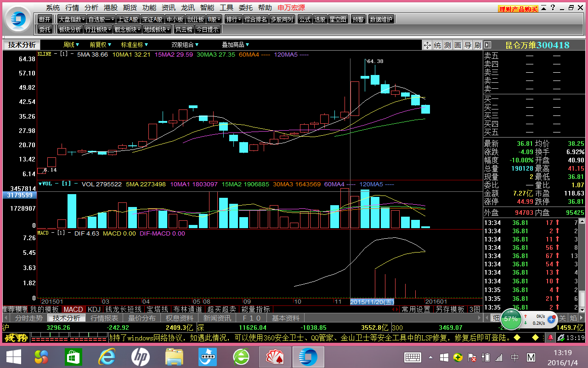Open Windows Store from taskbar

(74, 357)
